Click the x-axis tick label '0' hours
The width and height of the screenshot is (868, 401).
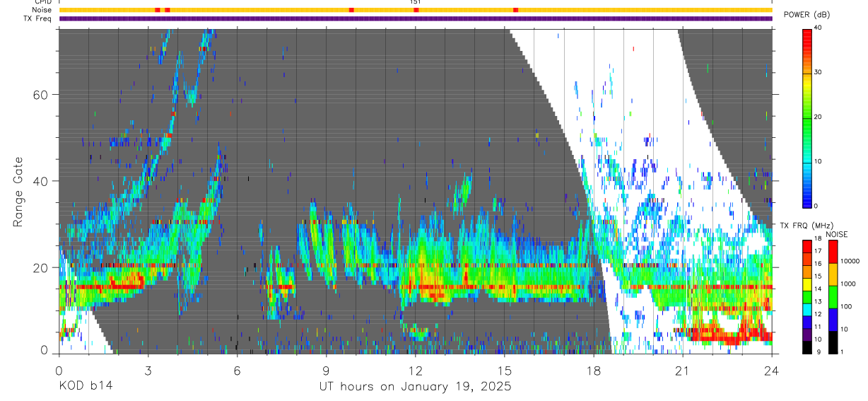tap(59, 371)
